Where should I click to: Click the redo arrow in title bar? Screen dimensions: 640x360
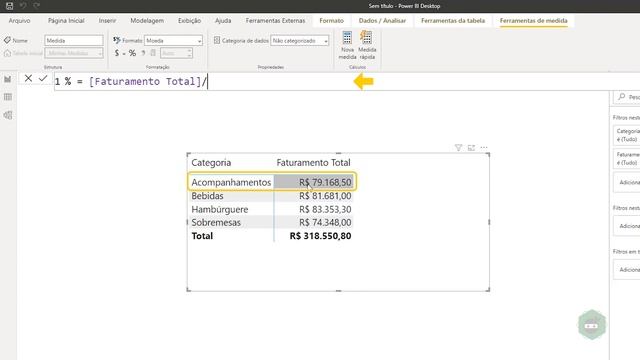pos(37,6)
